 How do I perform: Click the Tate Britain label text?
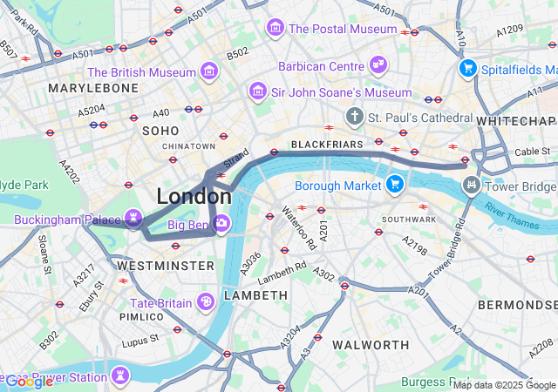tap(160, 303)
